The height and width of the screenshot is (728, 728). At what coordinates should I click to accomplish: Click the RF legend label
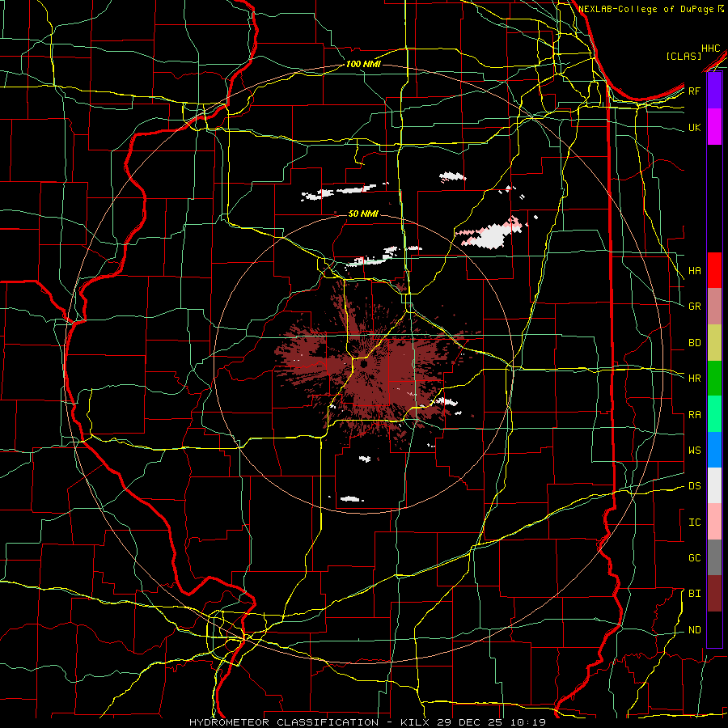[695, 91]
